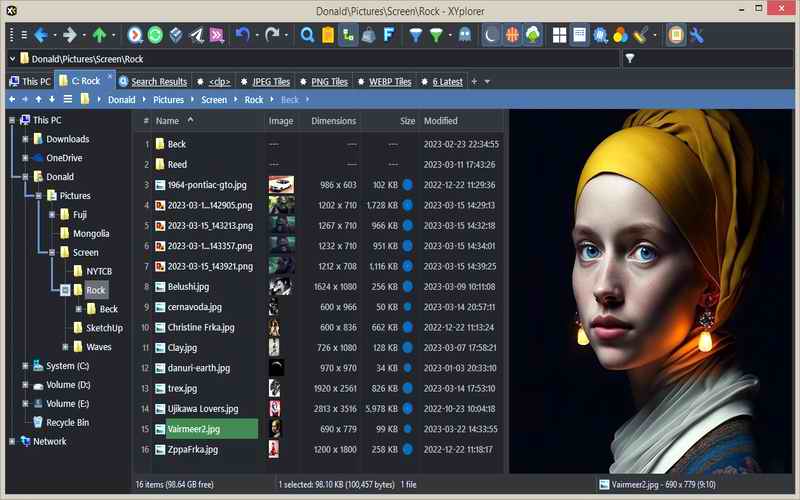Toggle the folder tree view button
800x500 pixels.
pyautogui.click(x=349, y=35)
